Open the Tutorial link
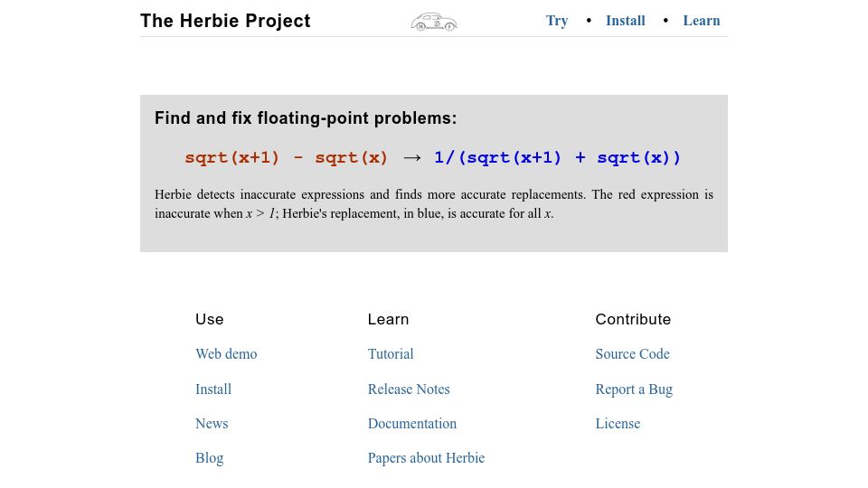Viewport: 868px width, 488px height. (391, 354)
